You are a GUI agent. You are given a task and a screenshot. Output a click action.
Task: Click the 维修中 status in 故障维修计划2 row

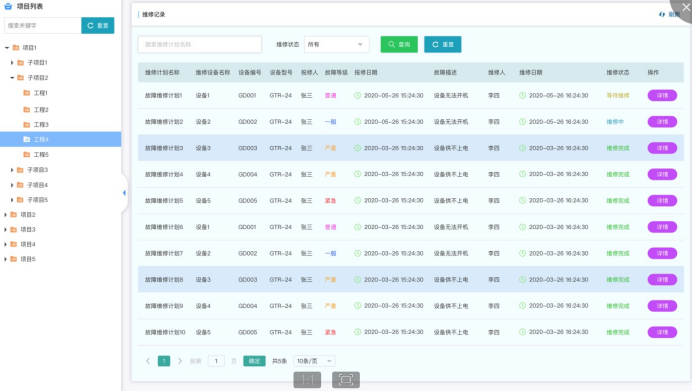tap(615, 122)
